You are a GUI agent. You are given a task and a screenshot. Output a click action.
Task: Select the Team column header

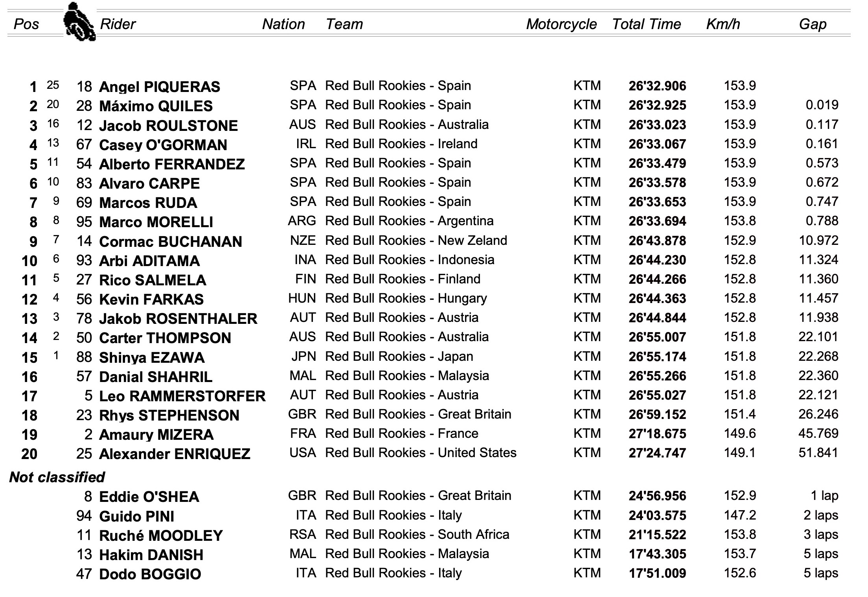point(344,24)
